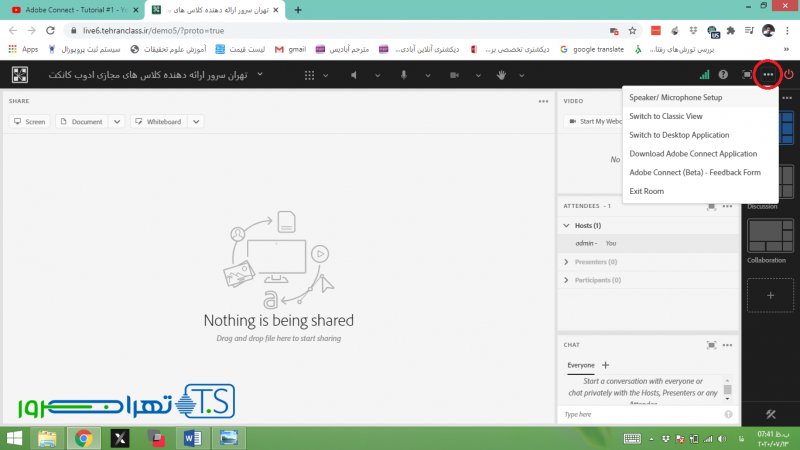
Task: Select Exit Room from the menu
Action: (x=647, y=191)
